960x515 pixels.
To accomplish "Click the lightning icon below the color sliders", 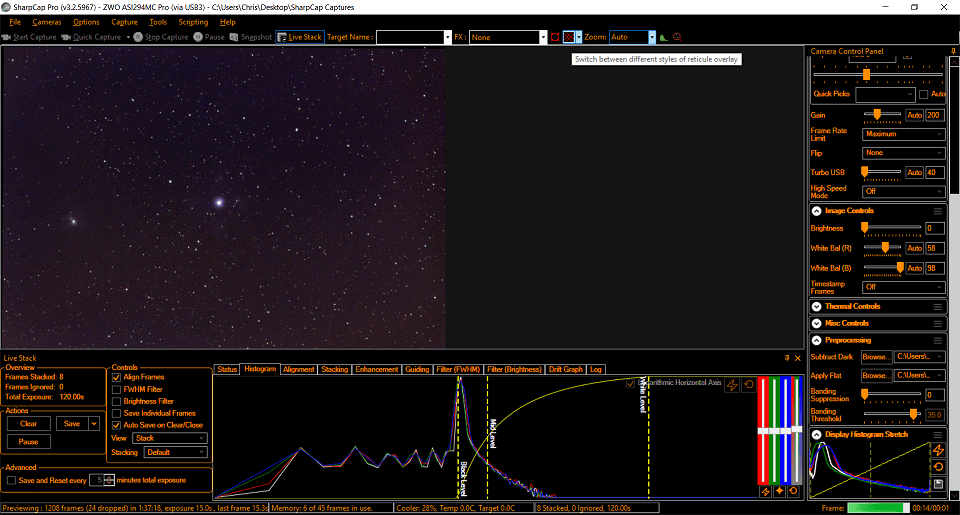I will [765, 491].
